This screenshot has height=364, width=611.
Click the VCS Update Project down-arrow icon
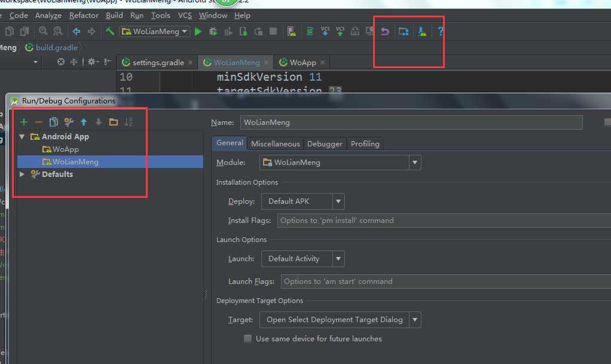325,31
